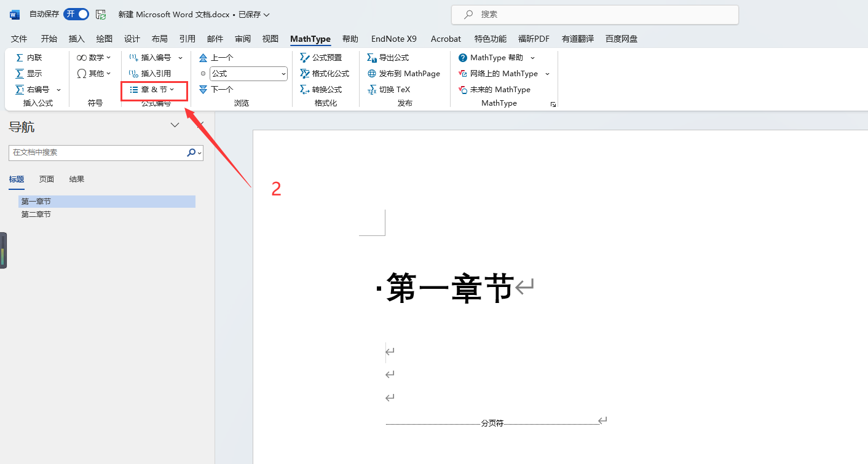Insert a right-numbered equation with 右编号

coord(33,89)
